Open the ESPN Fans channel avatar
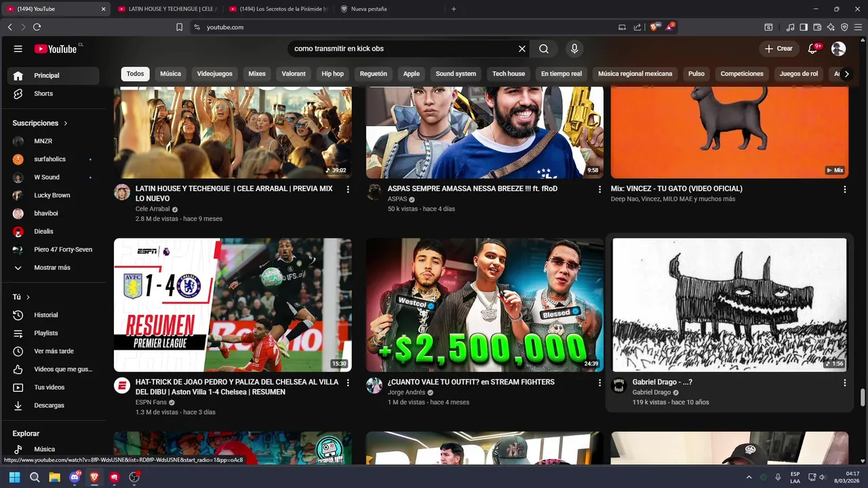868x488 pixels. click(x=122, y=386)
